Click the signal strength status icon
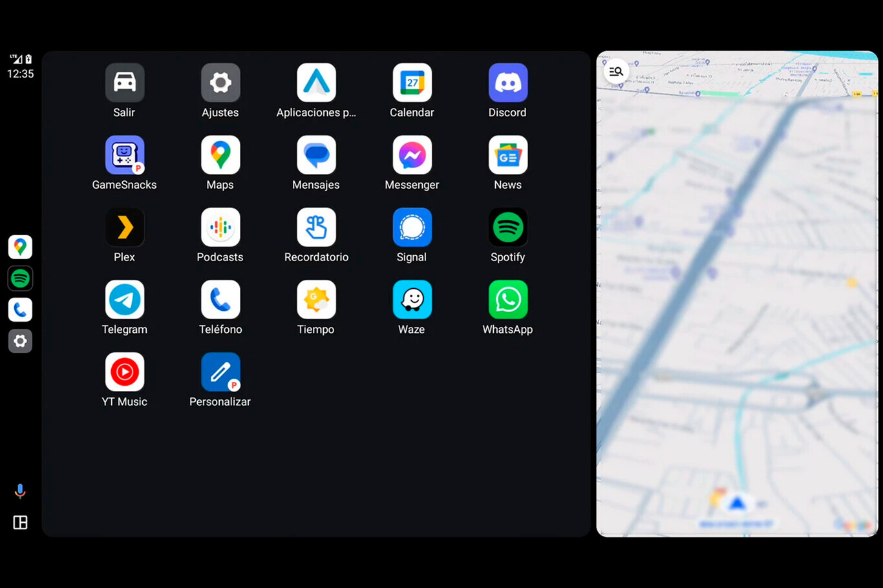Screen dimensions: 883x588 click(x=16, y=59)
